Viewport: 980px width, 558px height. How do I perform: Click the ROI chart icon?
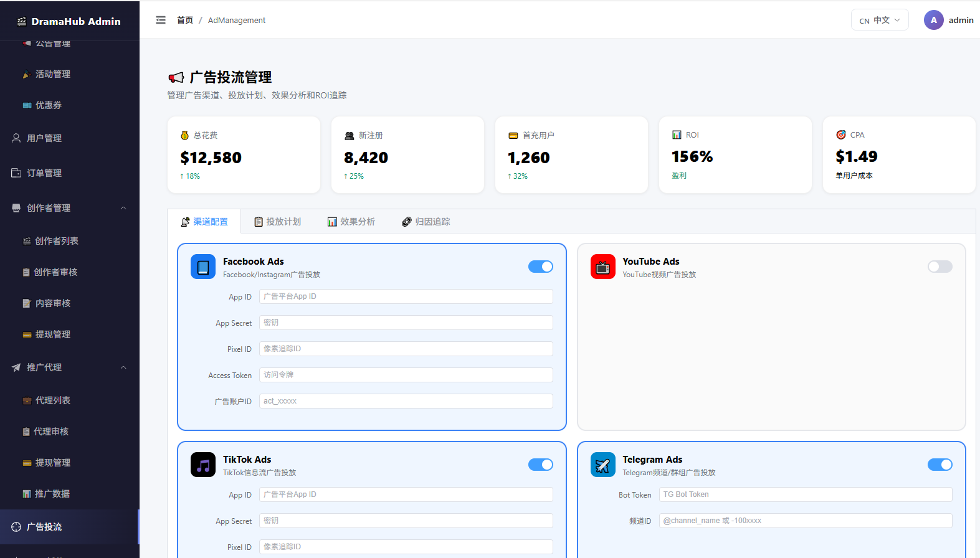677,135
